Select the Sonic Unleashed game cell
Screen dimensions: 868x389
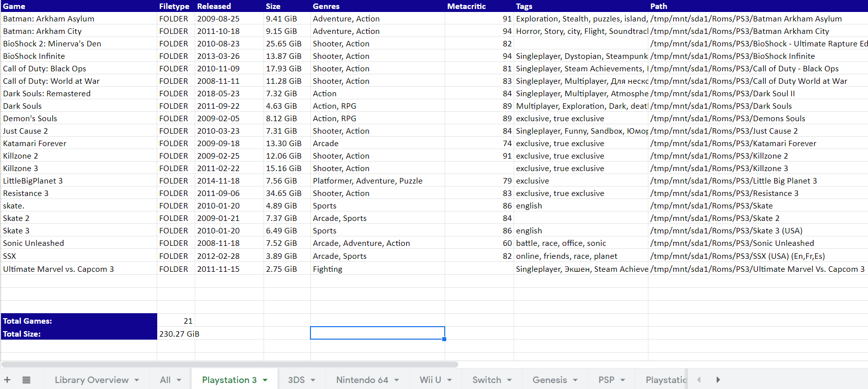coord(79,243)
